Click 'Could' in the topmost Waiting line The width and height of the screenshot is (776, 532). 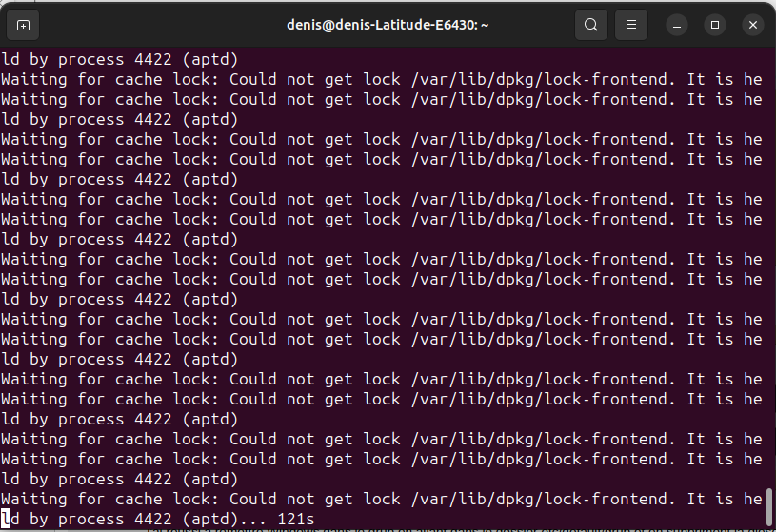pyautogui.click(x=253, y=79)
